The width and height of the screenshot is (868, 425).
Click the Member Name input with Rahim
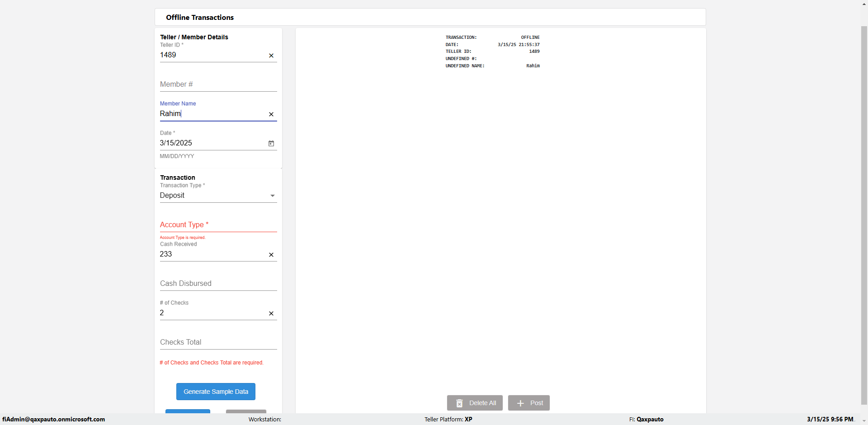tap(212, 114)
